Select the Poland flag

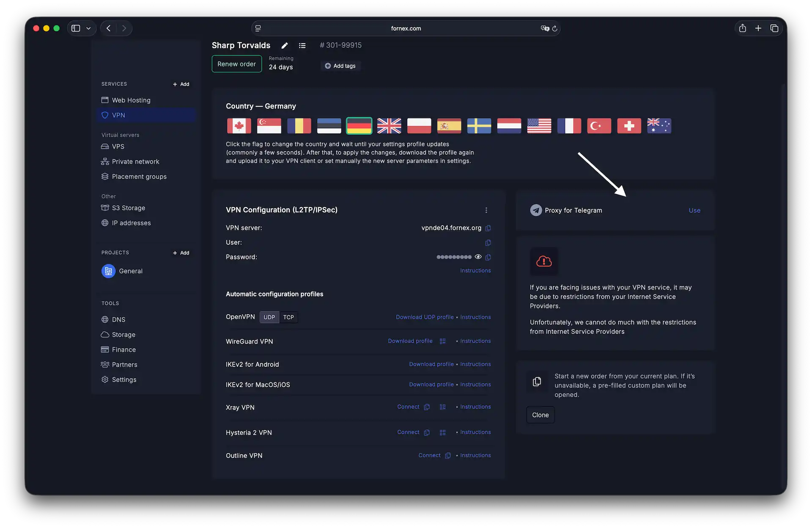(419, 126)
